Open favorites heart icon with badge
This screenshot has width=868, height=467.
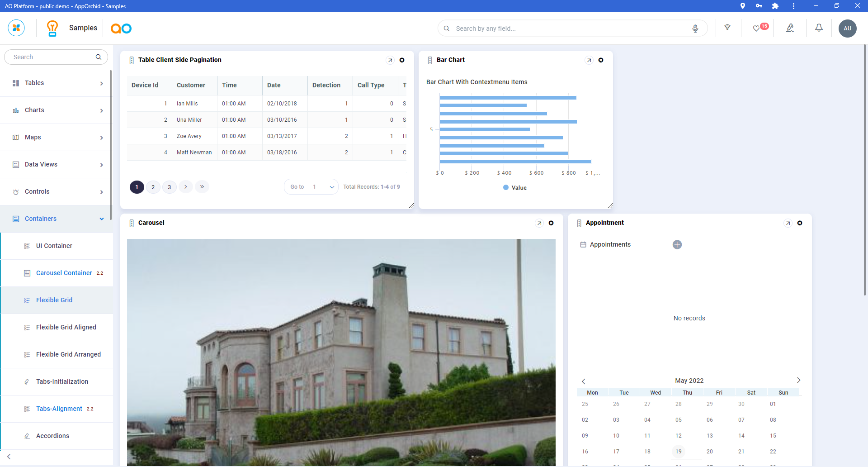[x=756, y=29]
